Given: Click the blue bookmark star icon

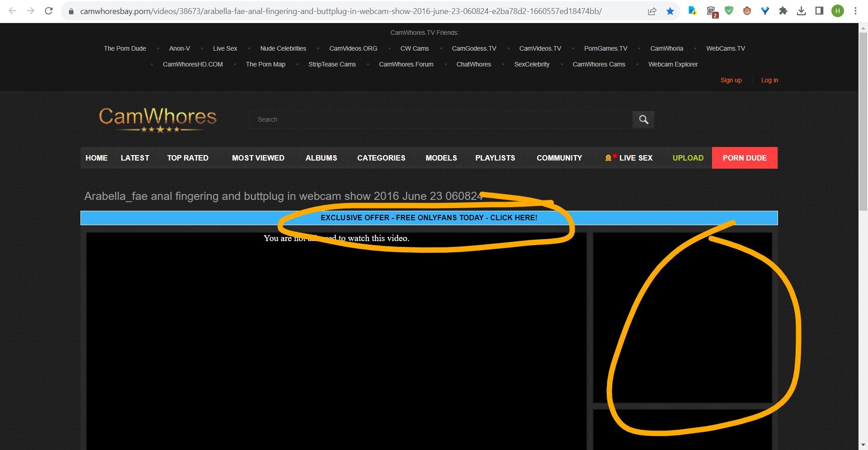Looking at the screenshot, I should coord(670,11).
